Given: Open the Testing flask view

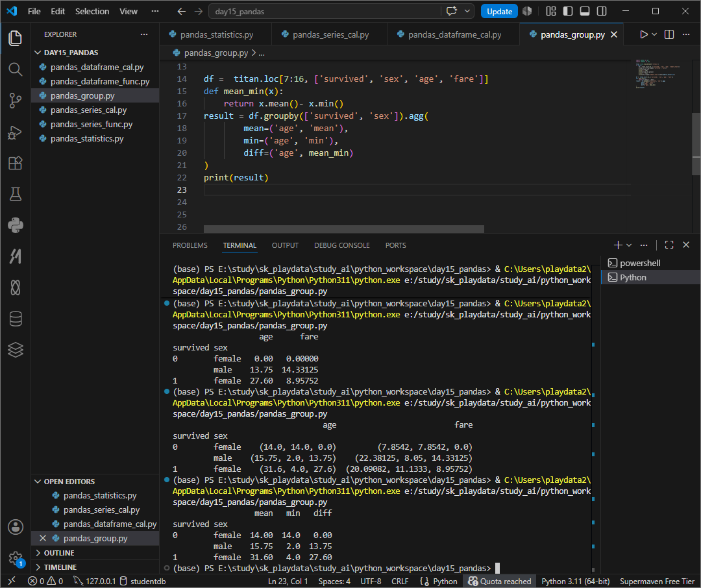Looking at the screenshot, I should [x=15, y=194].
